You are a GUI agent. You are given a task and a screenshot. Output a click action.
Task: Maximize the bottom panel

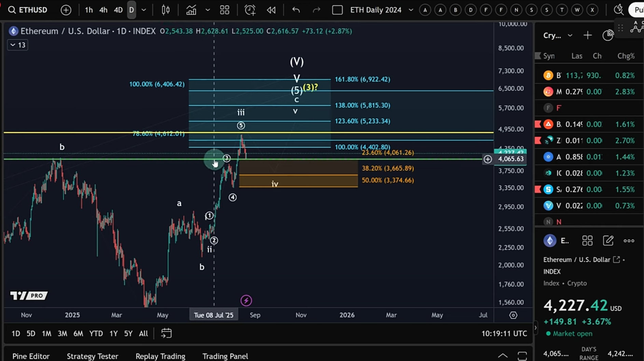pyautogui.click(x=522, y=356)
